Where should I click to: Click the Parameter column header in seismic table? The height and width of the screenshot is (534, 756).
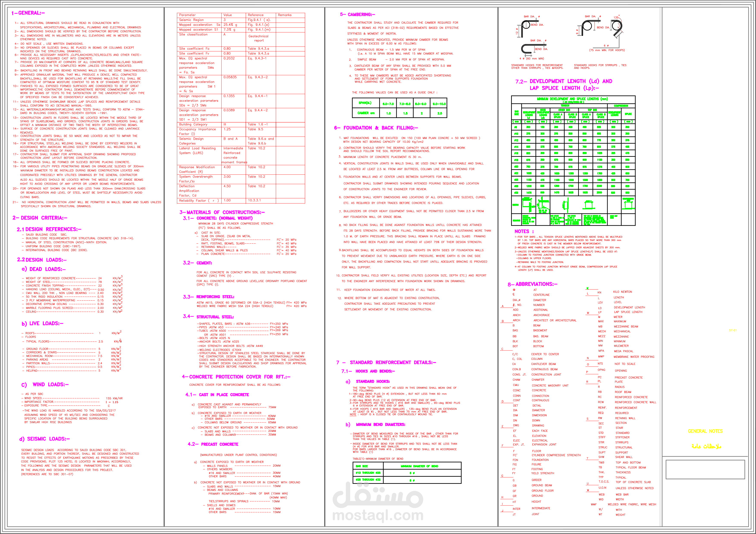(x=187, y=15)
